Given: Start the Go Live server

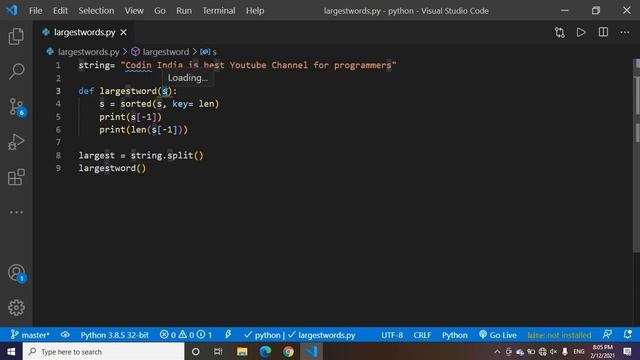Looking at the screenshot, I should click(498, 335).
